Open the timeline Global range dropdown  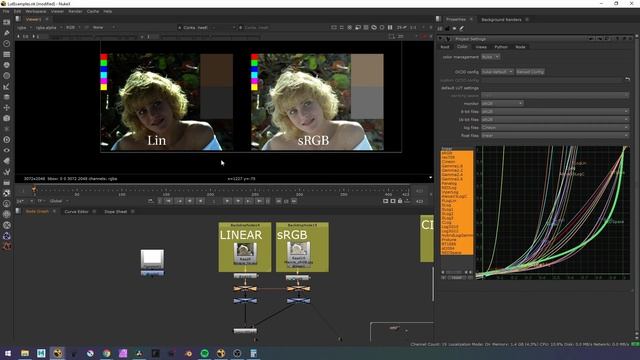59,201
